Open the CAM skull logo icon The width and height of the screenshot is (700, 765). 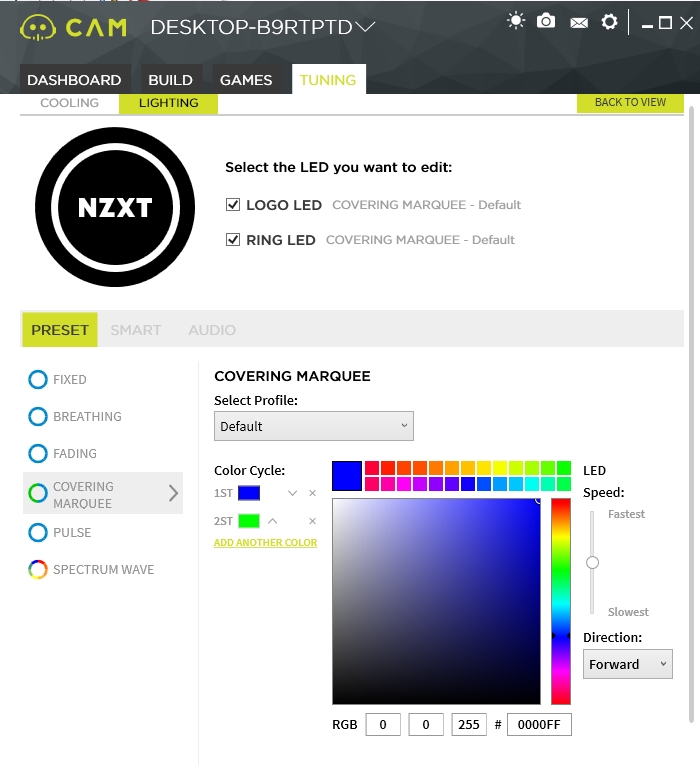pyautogui.click(x=38, y=27)
